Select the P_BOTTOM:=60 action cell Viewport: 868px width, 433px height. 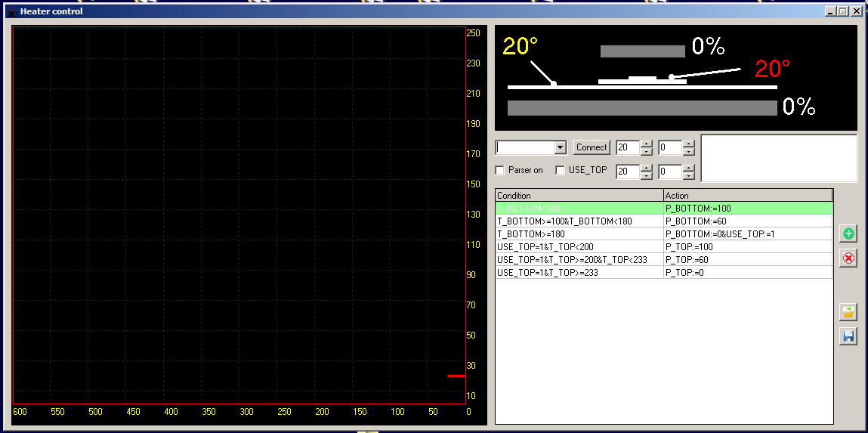(x=747, y=221)
